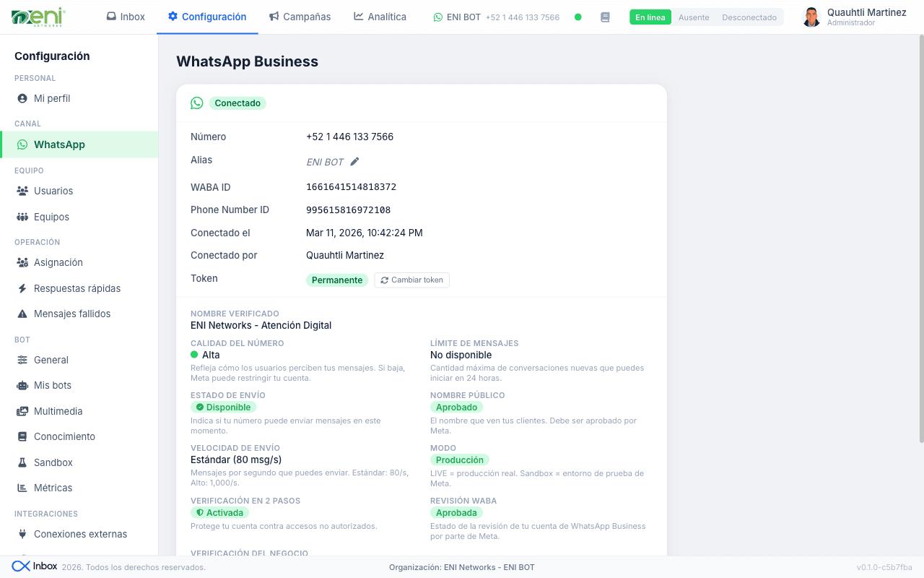Image resolution: width=924 pixels, height=578 pixels.
Task: Click the Disponible send status badge
Action: coord(224,407)
